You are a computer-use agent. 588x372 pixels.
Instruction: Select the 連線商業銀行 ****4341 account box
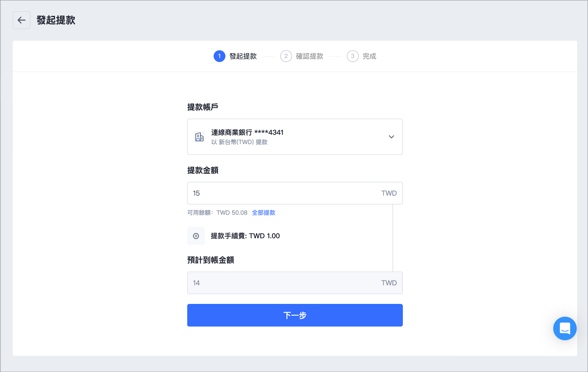[x=295, y=137]
